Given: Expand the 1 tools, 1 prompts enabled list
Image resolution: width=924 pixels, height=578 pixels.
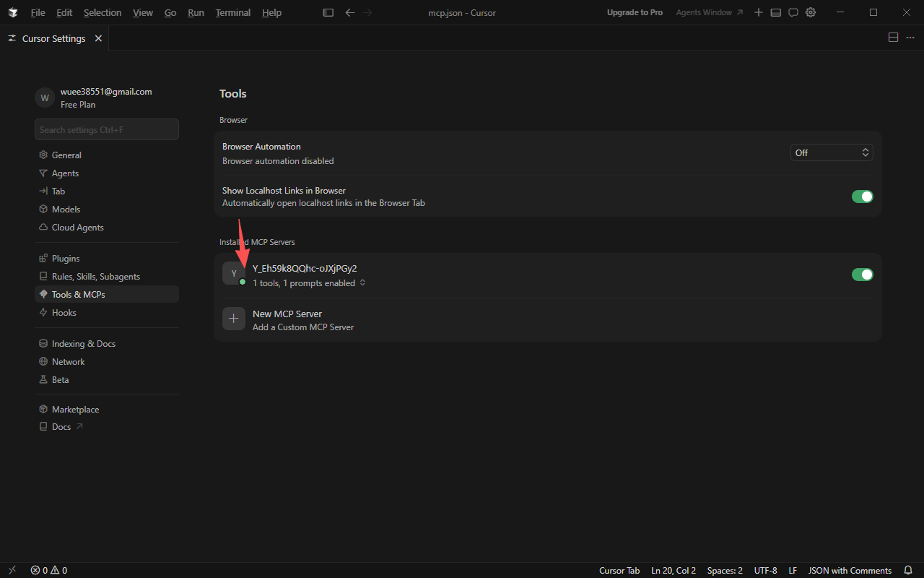Looking at the screenshot, I should (x=309, y=283).
